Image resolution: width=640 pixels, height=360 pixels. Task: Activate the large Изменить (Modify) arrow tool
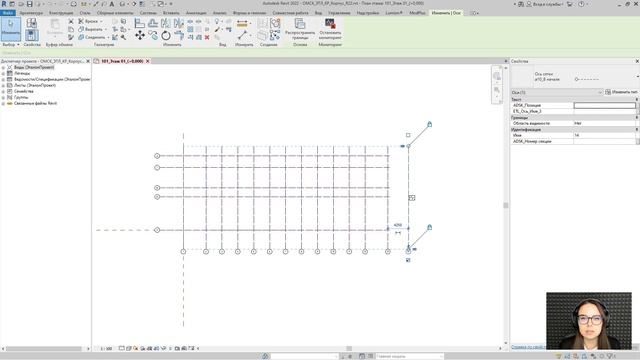click(11, 29)
